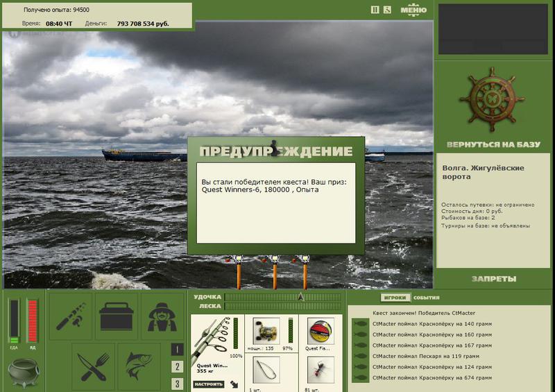Click the ПРЕДУПРЕЖДЕНИЕ dialog title
Image resolution: width=555 pixels, height=392 pixels.
pyautogui.click(x=275, y=151)
